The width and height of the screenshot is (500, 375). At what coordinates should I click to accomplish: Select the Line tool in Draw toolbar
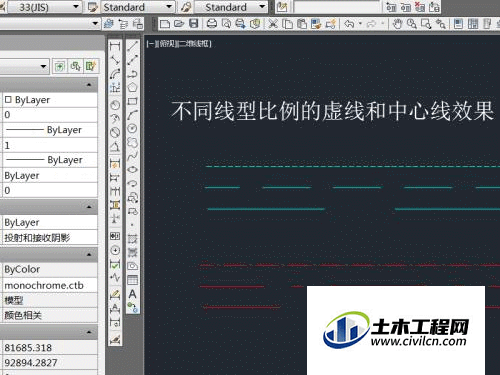click(133, 46)
